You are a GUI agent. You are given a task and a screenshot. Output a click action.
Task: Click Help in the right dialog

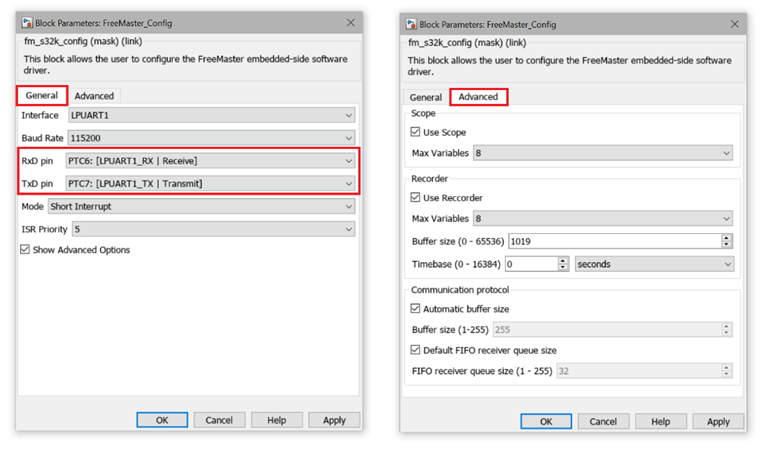click(x=661, y=422)
